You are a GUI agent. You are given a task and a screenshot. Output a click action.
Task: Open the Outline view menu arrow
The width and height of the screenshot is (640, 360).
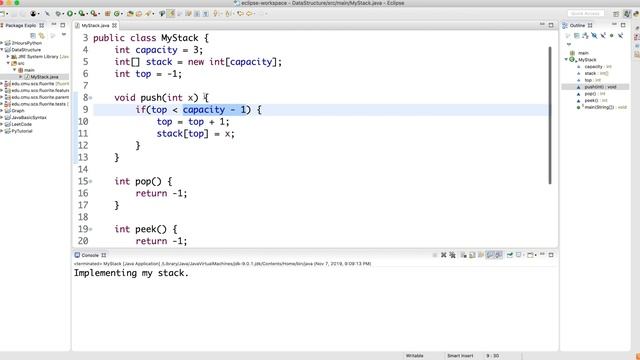569,44
